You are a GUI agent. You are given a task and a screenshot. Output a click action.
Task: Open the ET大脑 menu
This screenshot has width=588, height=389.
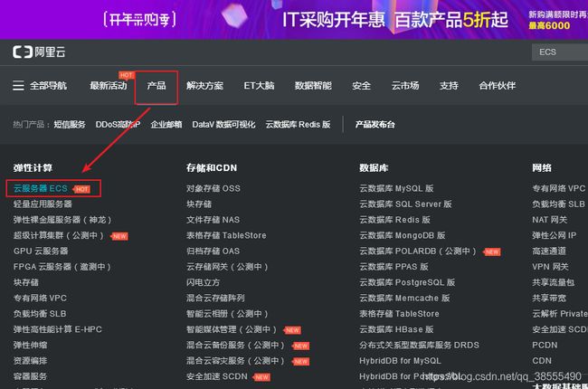coord(259,86)
